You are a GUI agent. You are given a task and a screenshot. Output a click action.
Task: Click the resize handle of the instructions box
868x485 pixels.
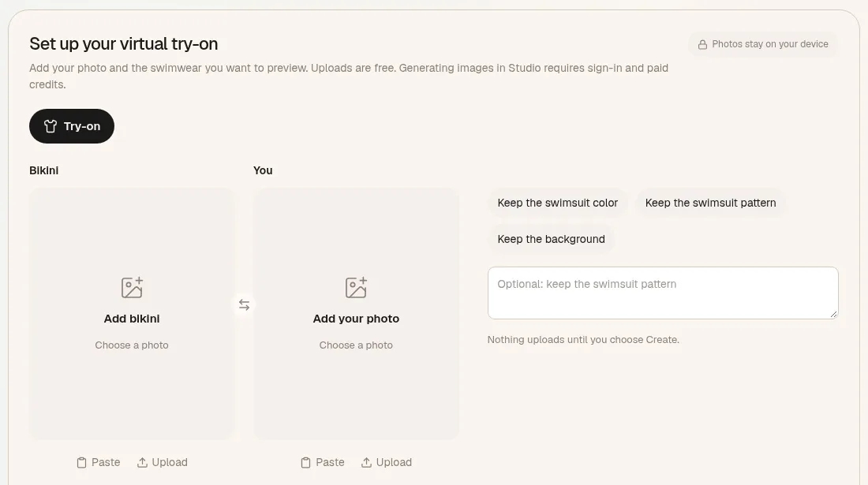point(834,314)
